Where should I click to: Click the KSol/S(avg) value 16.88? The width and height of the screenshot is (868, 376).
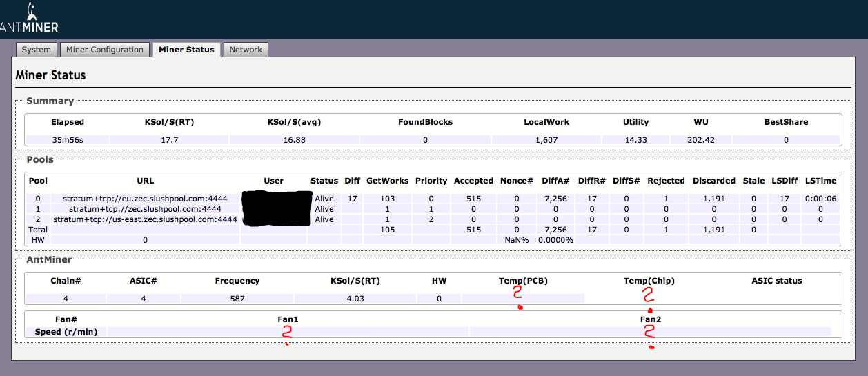(294, 140)
